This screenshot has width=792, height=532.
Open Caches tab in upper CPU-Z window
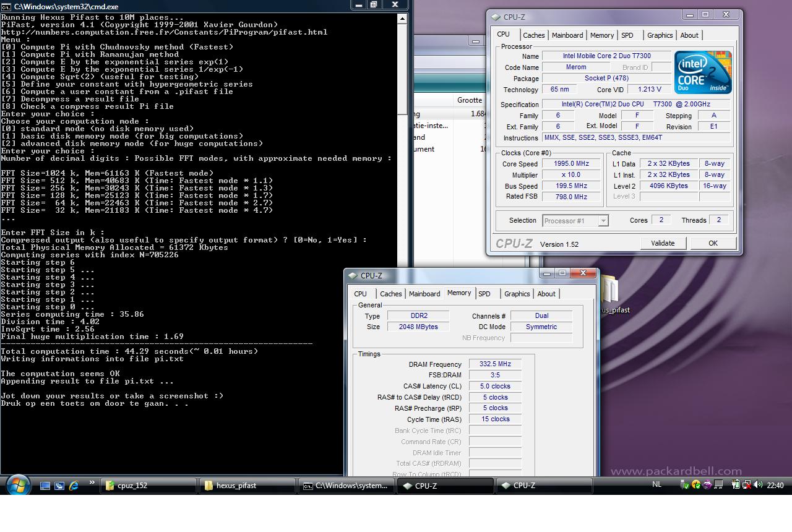(533, 35)
